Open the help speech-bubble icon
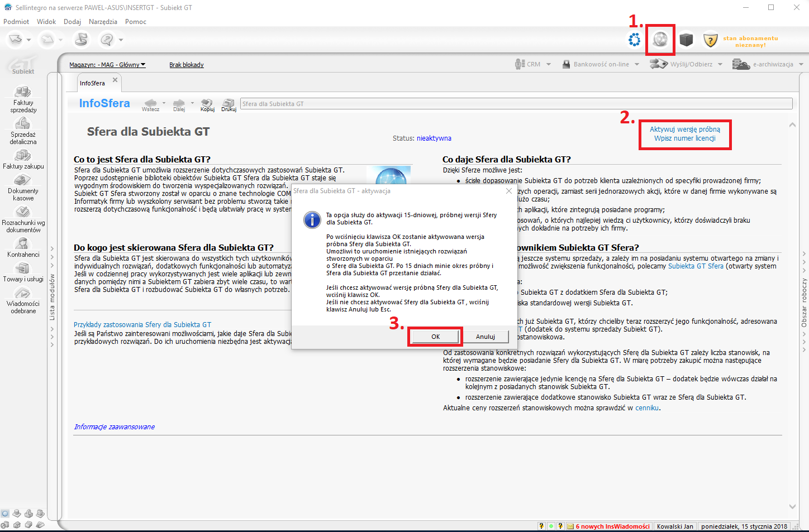Viewport: 809px width, 532px height. coord(107,39)
